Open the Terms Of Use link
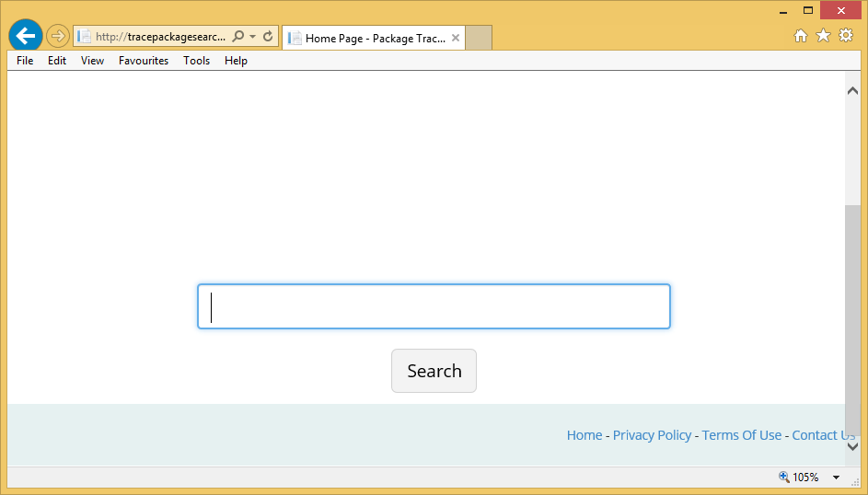The height and width of the screenshot is (495, 868). coord(741,435)
